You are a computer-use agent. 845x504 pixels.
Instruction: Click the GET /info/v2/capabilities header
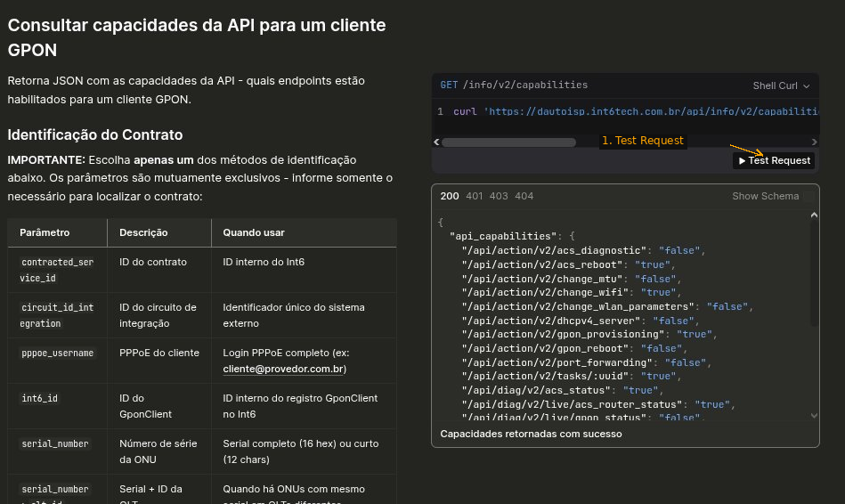pyautogui.click(x=514, y=85)
